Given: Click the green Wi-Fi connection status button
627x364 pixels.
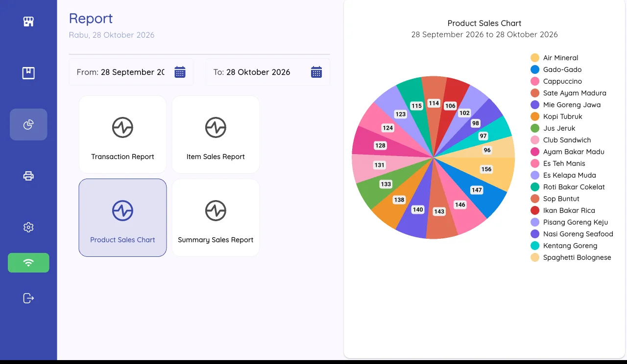Looking at the screenshot, I should pyautogui.click(x=28, y=263).
